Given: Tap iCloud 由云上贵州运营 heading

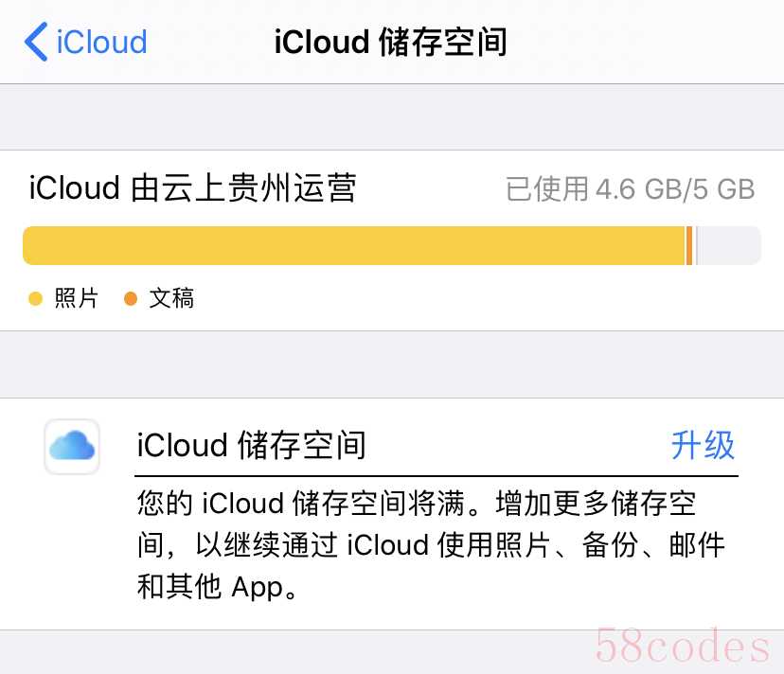Looking at the screenshot, I should click(x=192, y=188).
